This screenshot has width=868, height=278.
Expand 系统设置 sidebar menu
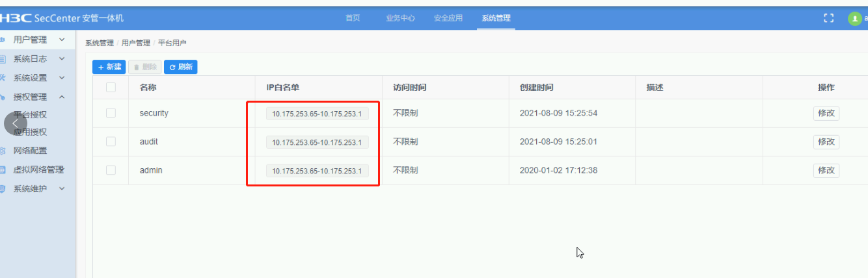38,78
